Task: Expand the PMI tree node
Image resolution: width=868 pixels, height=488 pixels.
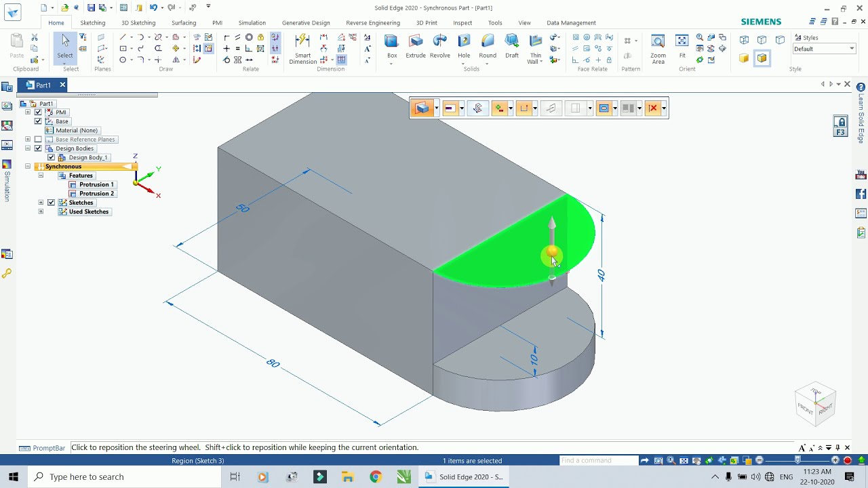Action: coord(28,113)
